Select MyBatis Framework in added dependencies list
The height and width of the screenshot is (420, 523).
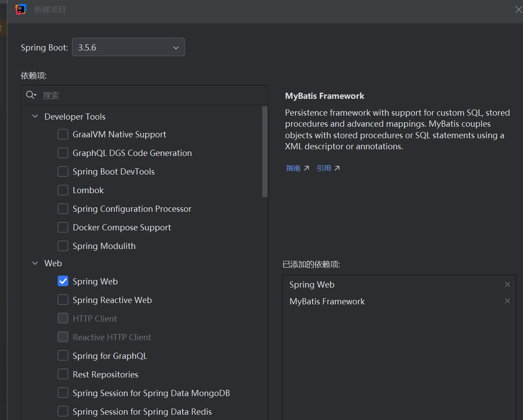pos(399,301)
